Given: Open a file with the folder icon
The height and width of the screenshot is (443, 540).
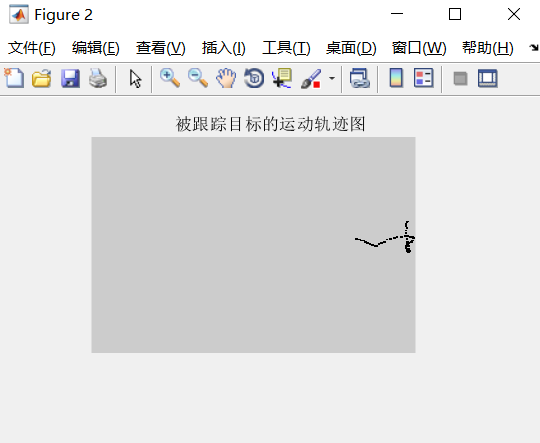Looking at the screenshot, I should pyautogui.click(x=42, y=78).
